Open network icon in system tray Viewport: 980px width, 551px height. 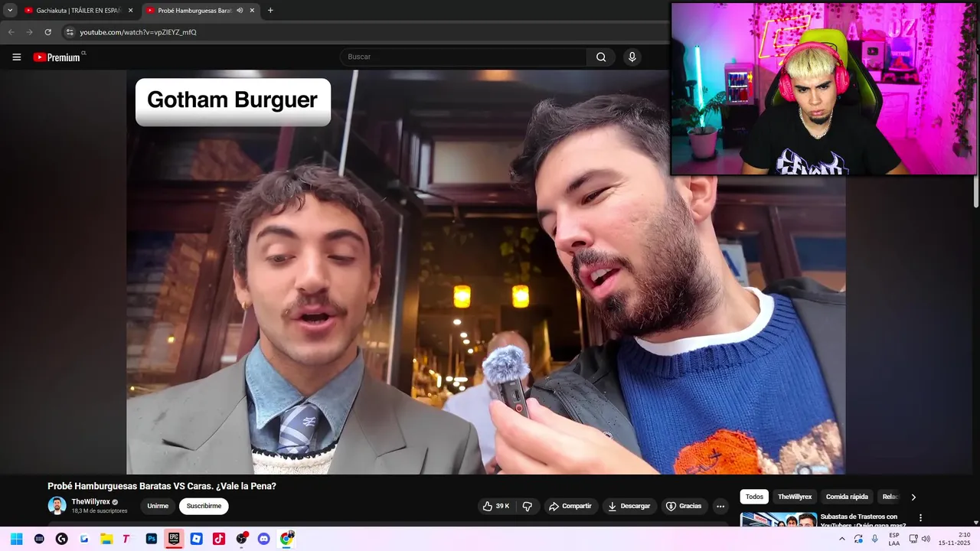point(913,539)
